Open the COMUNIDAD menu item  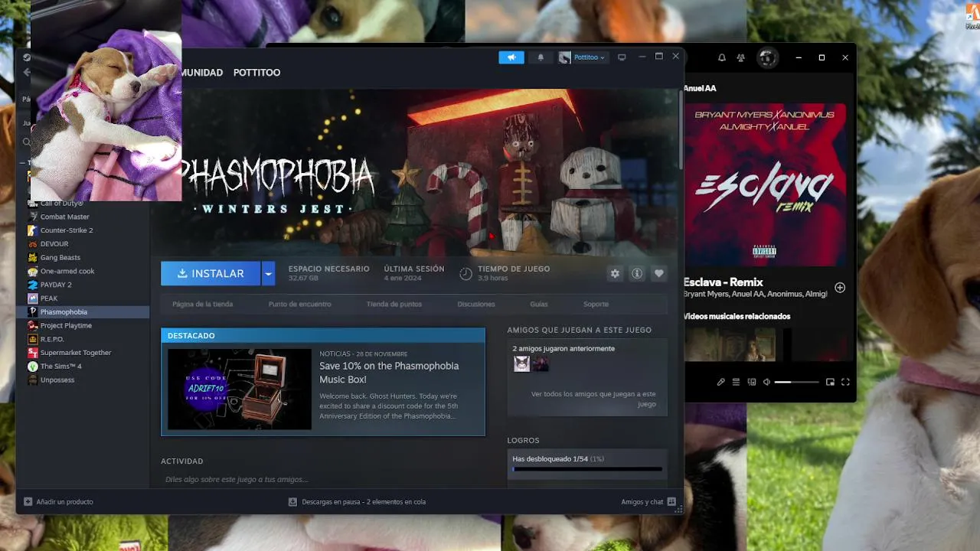(201, 73)
